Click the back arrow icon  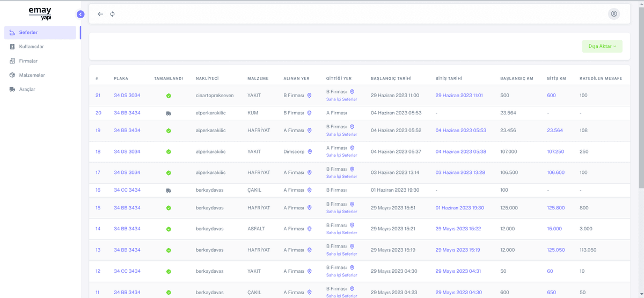[x=100, y=14]
